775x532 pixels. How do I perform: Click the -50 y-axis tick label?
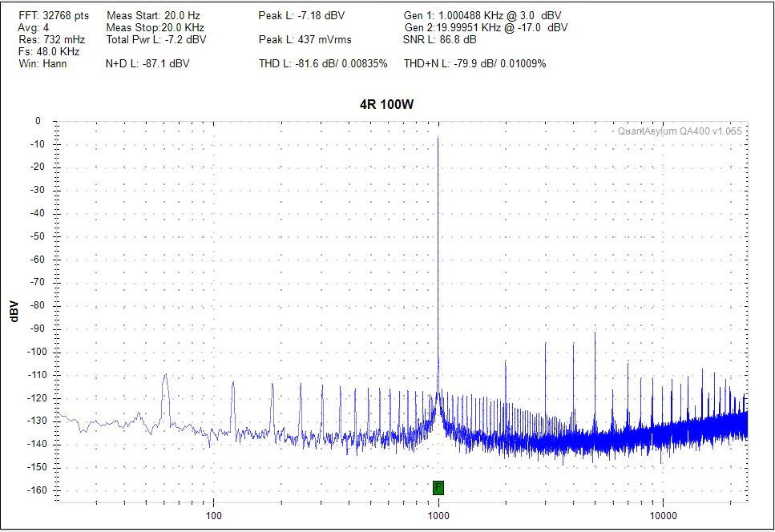[x=37, y=236]
